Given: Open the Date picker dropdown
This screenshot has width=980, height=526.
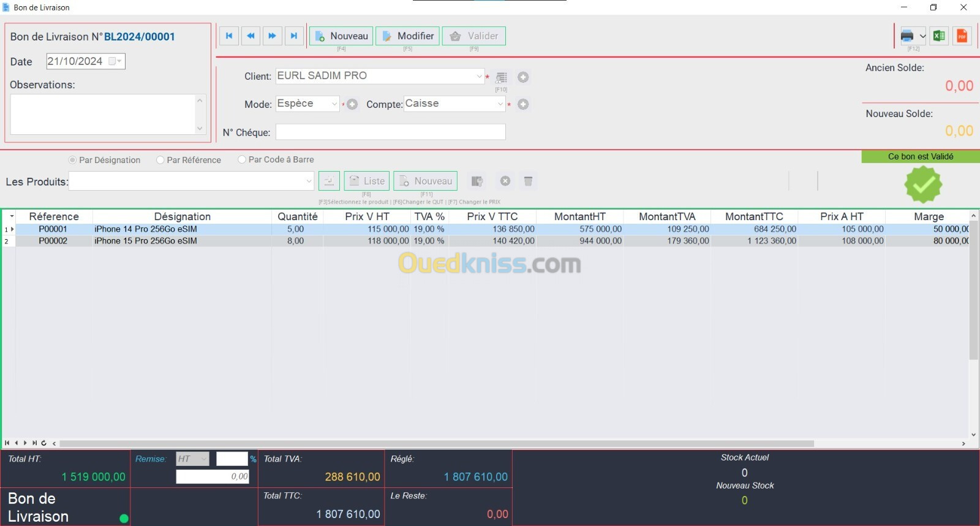Looking at the screenshot, I should pyautogui.click(x=119, y=61).
